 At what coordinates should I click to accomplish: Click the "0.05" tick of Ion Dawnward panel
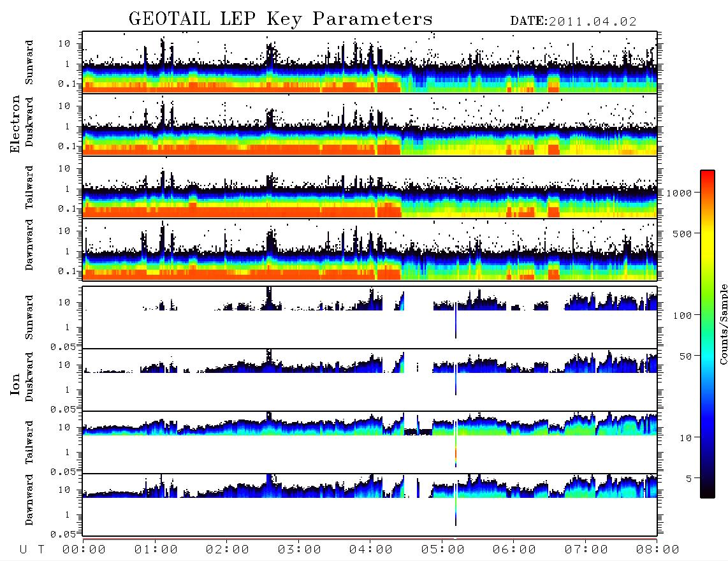[x=62, y=534]
